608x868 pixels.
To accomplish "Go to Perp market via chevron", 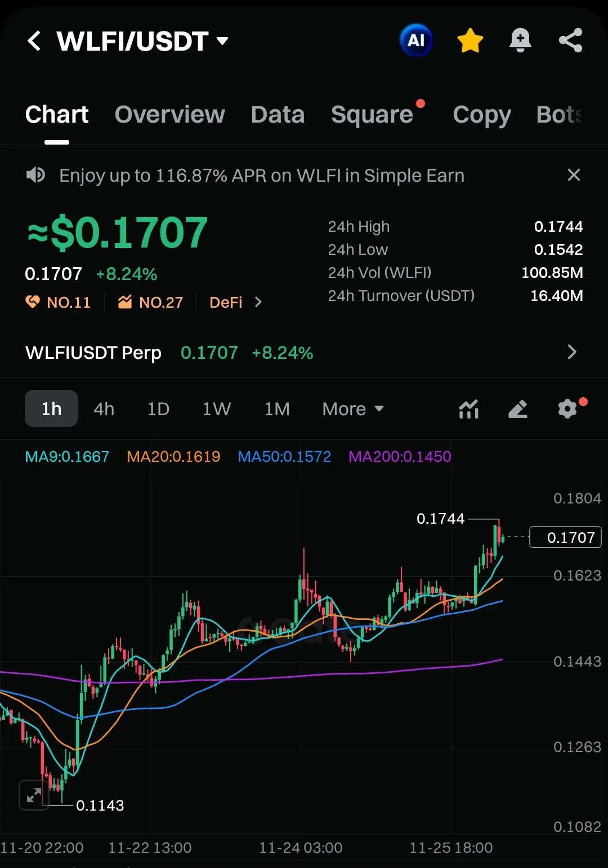I will coord(572,352).
